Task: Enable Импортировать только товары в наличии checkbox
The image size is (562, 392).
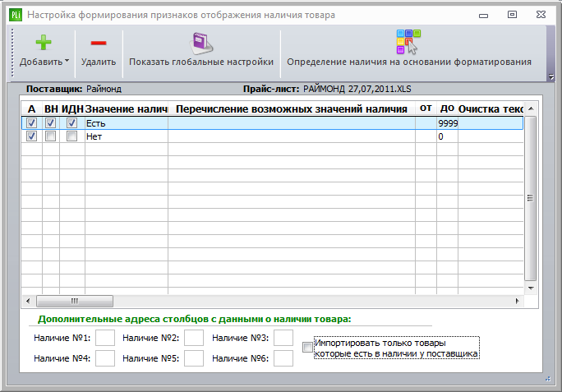Action: coord(307,347)
